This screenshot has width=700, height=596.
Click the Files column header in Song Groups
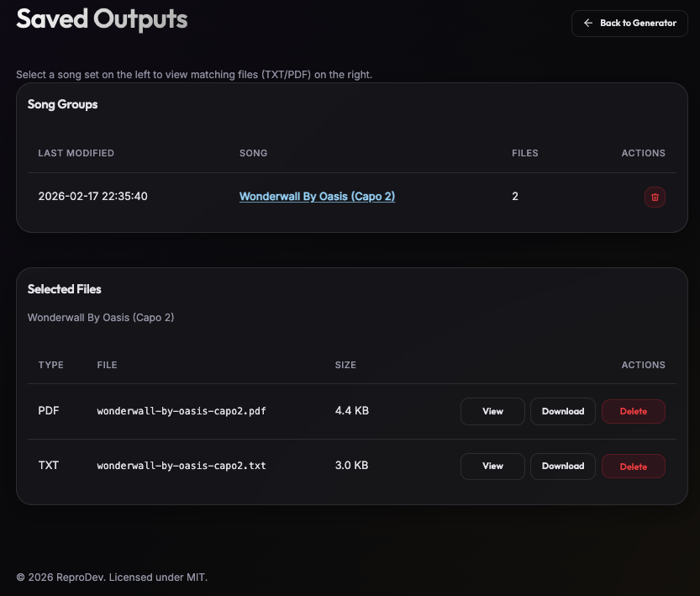(525, 153)
